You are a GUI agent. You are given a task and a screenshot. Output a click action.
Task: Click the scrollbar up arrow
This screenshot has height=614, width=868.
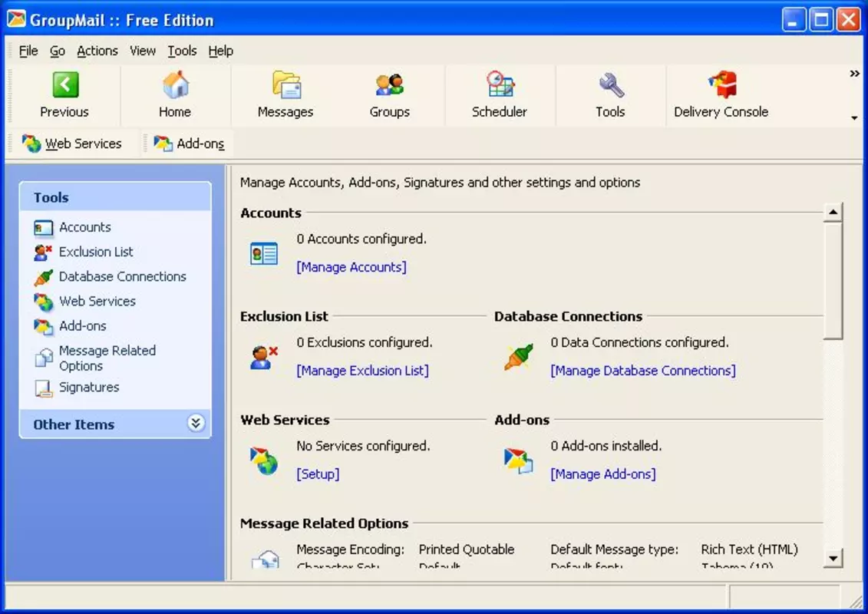(x=833, y=212)
